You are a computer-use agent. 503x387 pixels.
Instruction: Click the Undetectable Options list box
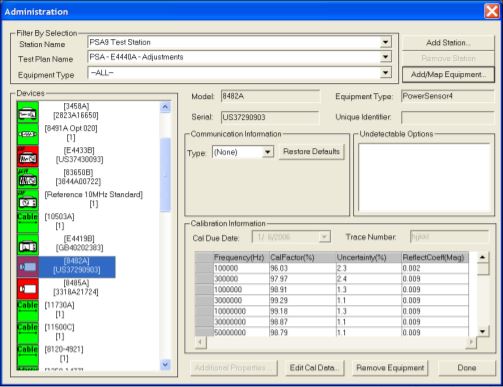pyautogui.click(x=424, y=178)
